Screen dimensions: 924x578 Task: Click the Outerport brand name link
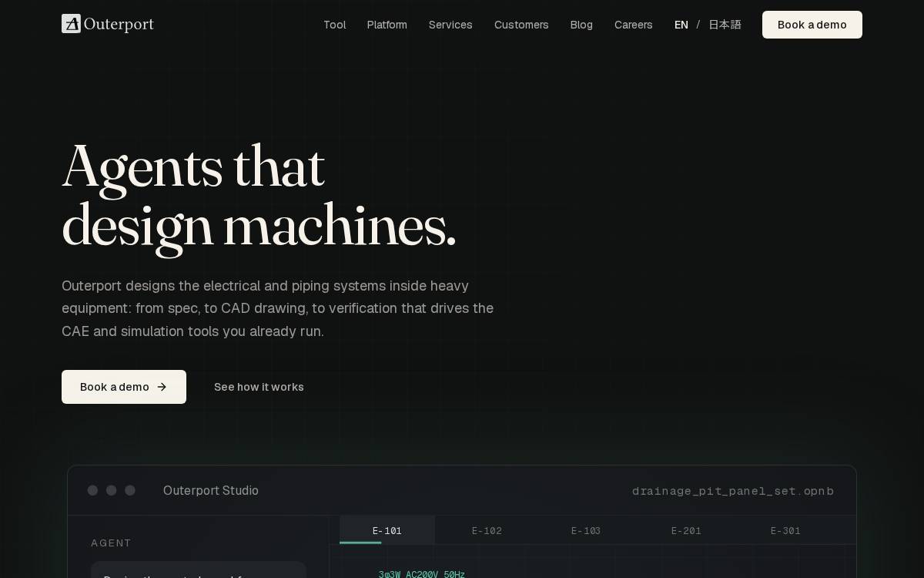(x=119, y=24)
